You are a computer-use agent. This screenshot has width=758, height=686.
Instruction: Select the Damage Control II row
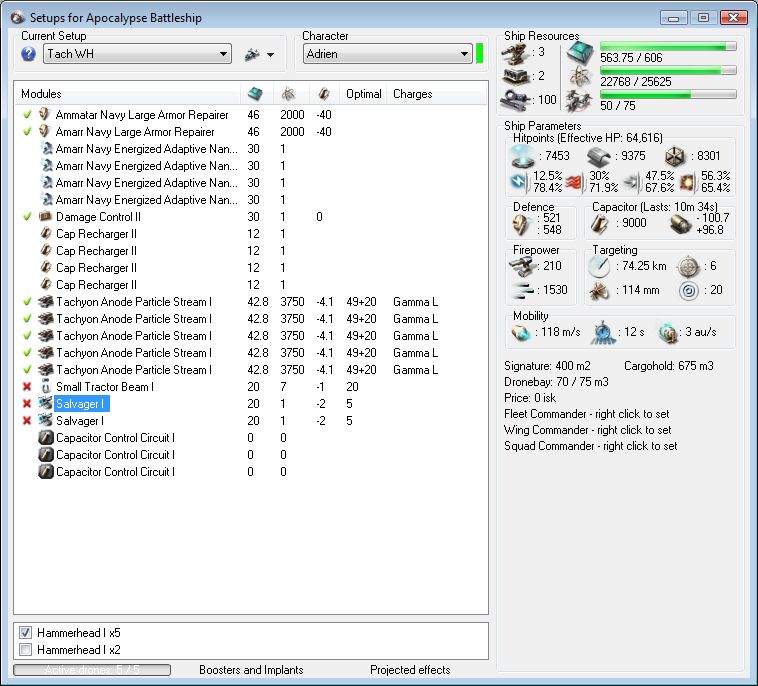[250, 217]
